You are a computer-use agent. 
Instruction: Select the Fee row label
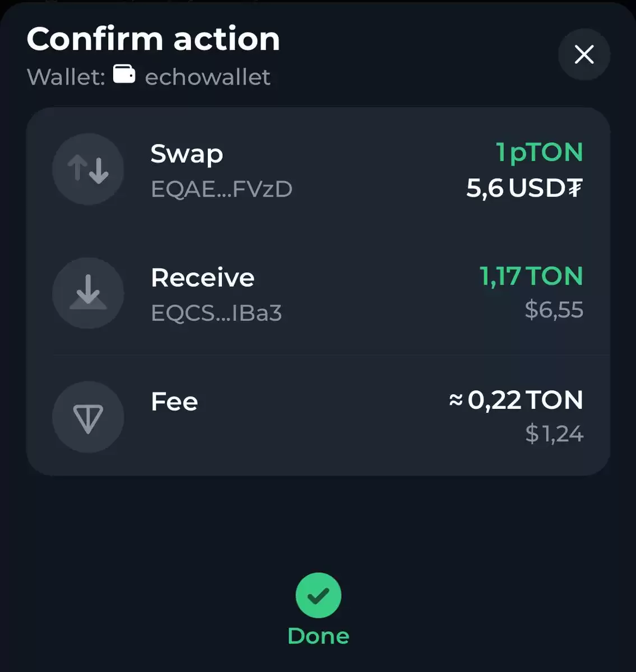point(174,402)
